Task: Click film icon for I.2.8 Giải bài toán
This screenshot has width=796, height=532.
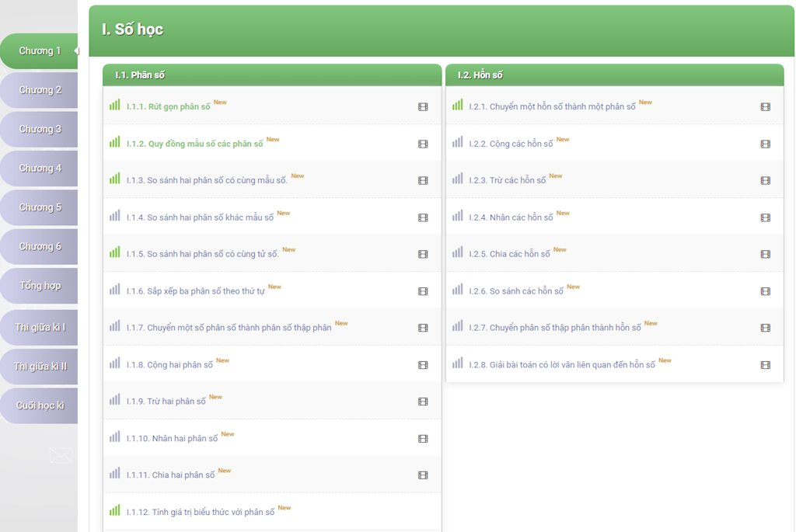Action: pyautogui.click(x=765, y=365)
